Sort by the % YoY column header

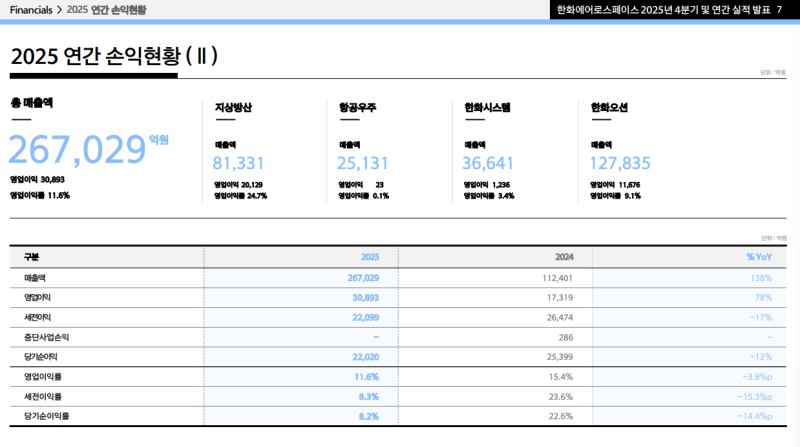(x=759, y=257)
